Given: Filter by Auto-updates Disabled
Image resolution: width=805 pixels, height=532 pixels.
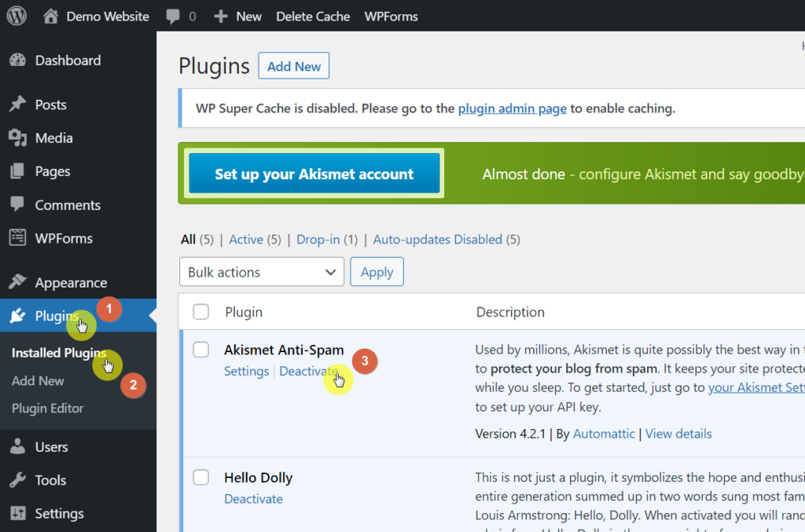Looking at the screenshot, I should tap(437, 240).
